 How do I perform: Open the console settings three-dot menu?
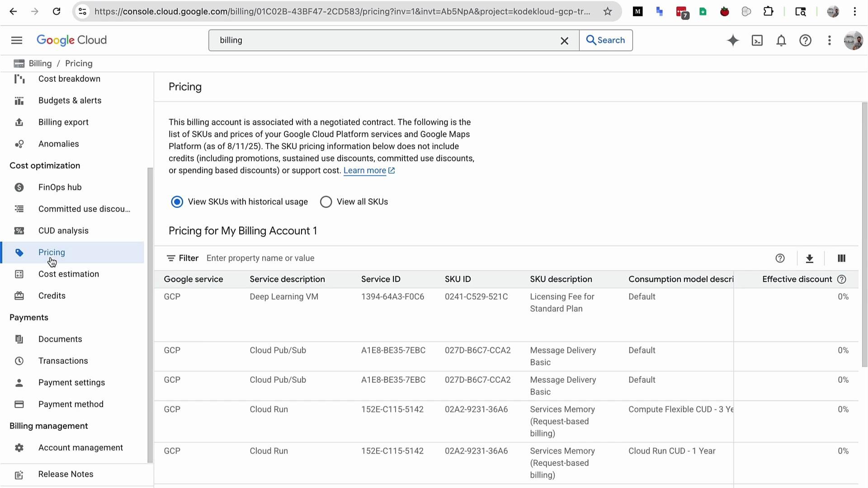(x=829, y=40)
